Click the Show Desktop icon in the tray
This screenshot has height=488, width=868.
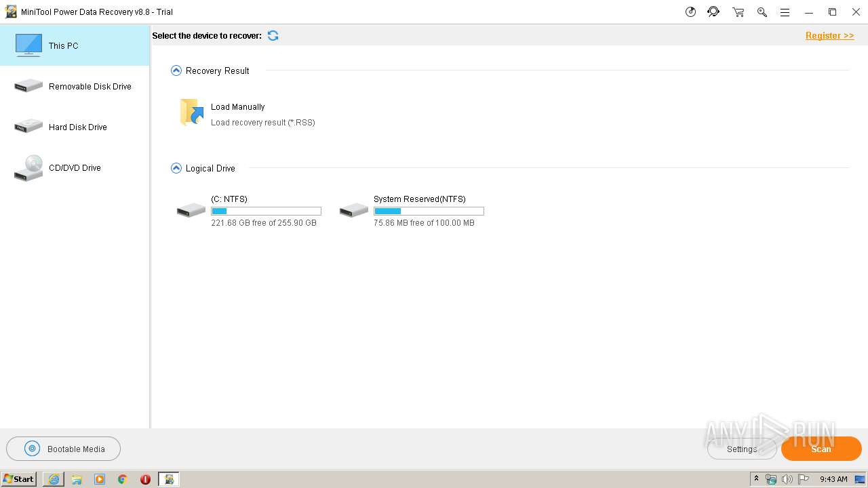tap(860, 479)
